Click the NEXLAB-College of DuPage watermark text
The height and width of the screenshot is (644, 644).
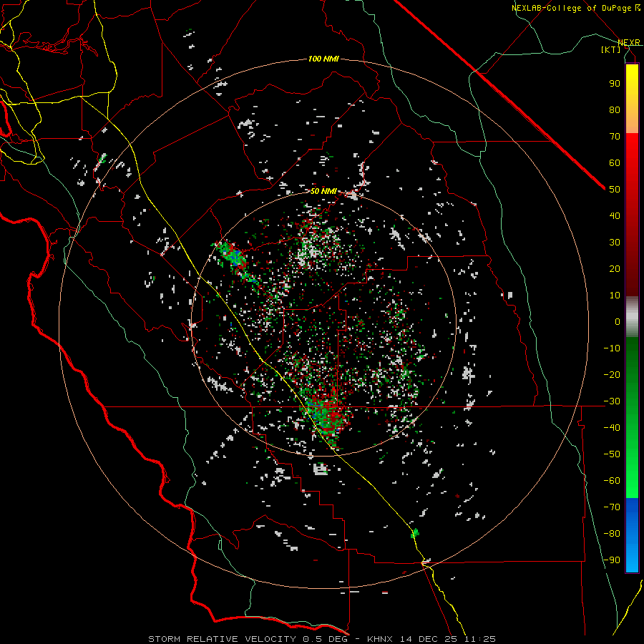tap(576, 8)
